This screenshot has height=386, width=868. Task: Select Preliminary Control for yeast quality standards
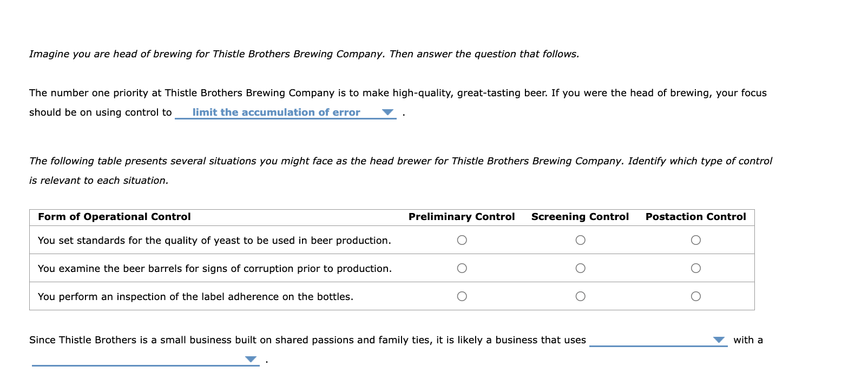[x=462, y=240]
